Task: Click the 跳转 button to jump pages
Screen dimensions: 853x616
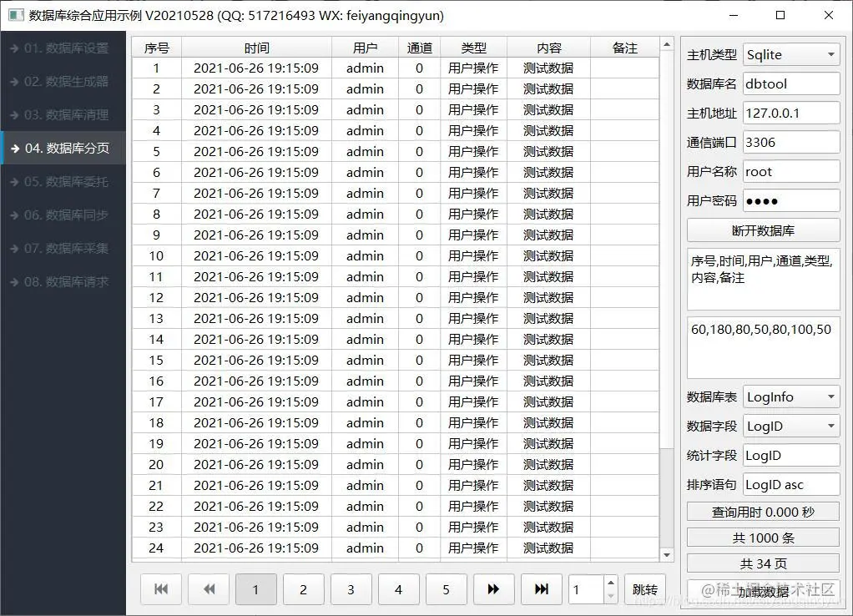Action: 644,589
